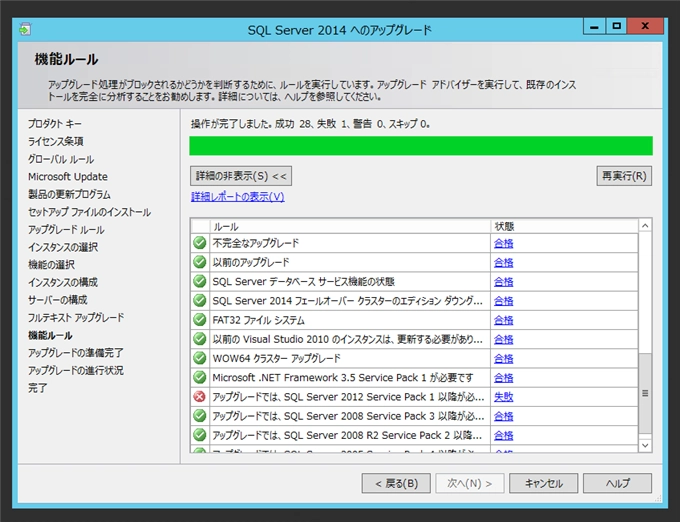Select 完了 step in sidebar
Viewport: 680px width, 522px height.
point(38,388)
